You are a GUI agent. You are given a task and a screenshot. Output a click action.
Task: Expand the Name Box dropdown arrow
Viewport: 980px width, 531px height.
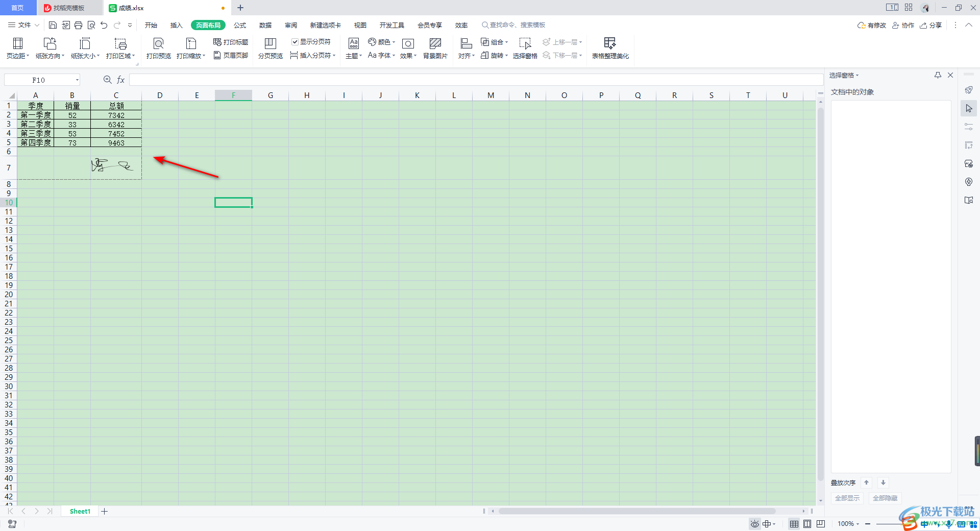tap(78, 80)
